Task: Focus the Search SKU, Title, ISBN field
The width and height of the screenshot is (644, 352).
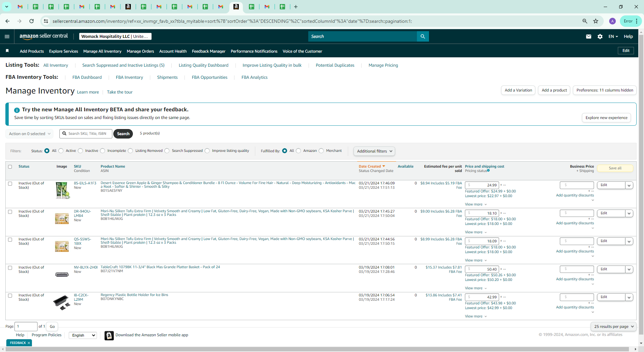Action: (x=86, y=134)
